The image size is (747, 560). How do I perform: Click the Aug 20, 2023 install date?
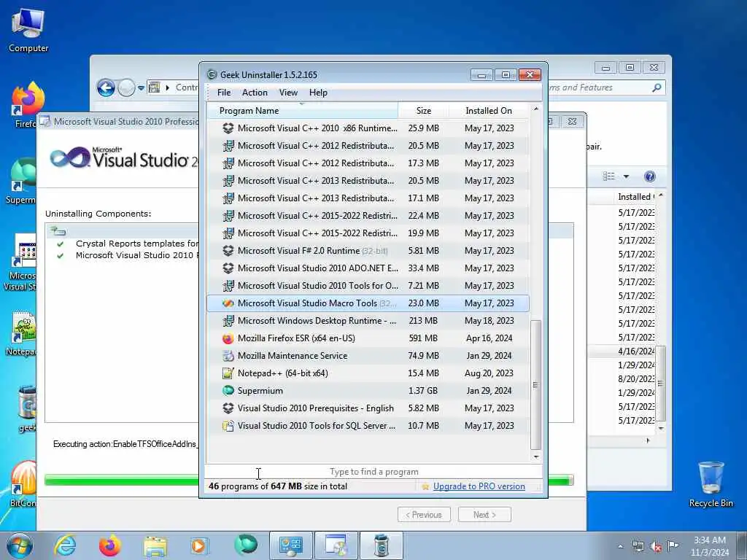[489, 373]
